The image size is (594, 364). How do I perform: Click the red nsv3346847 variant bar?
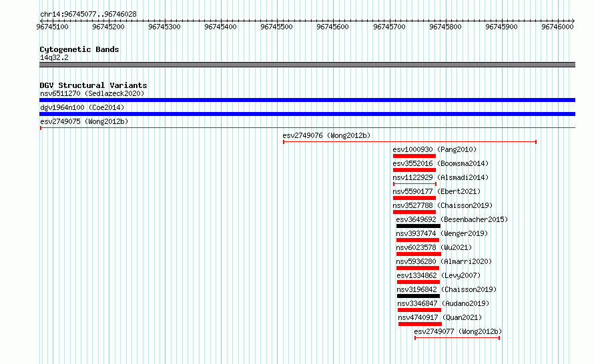coord(419,310)
